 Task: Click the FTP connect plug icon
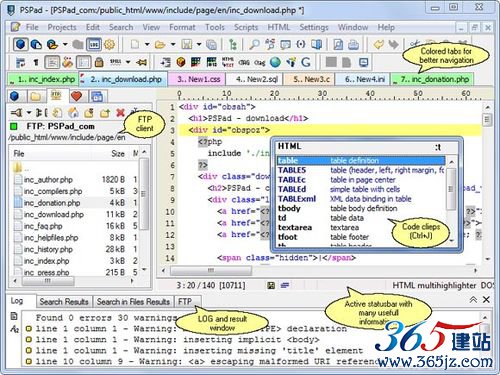pyautogui.click(x=17, y=113)
